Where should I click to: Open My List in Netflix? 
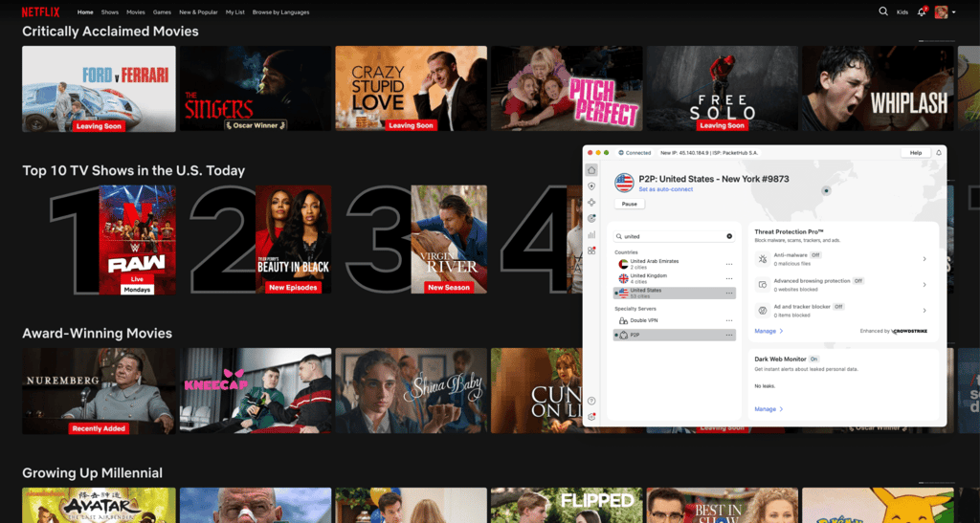(x=235, y=11)
